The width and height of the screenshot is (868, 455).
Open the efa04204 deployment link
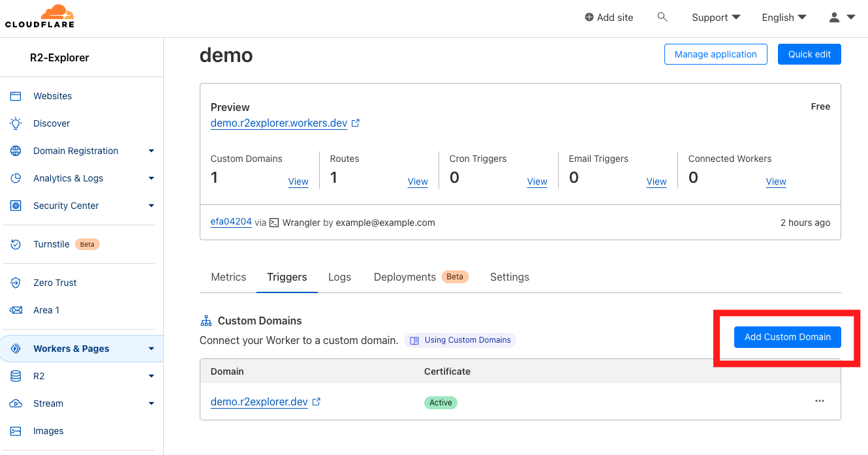231,222
